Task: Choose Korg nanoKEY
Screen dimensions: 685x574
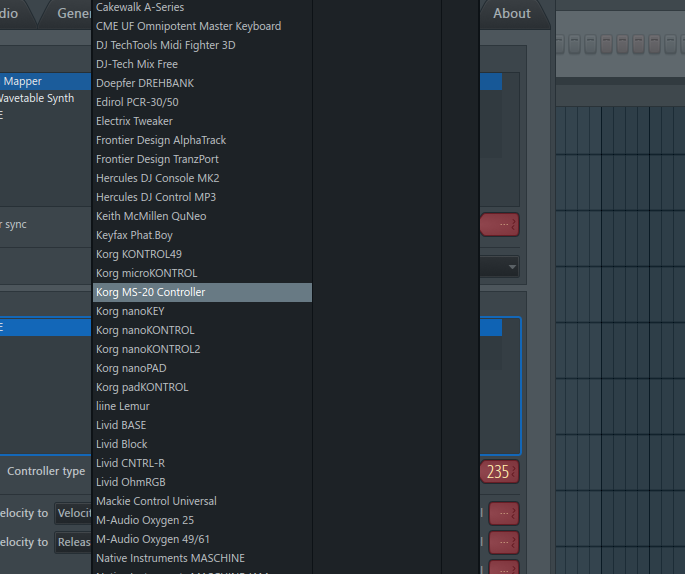Action: [x=202, y=311]
